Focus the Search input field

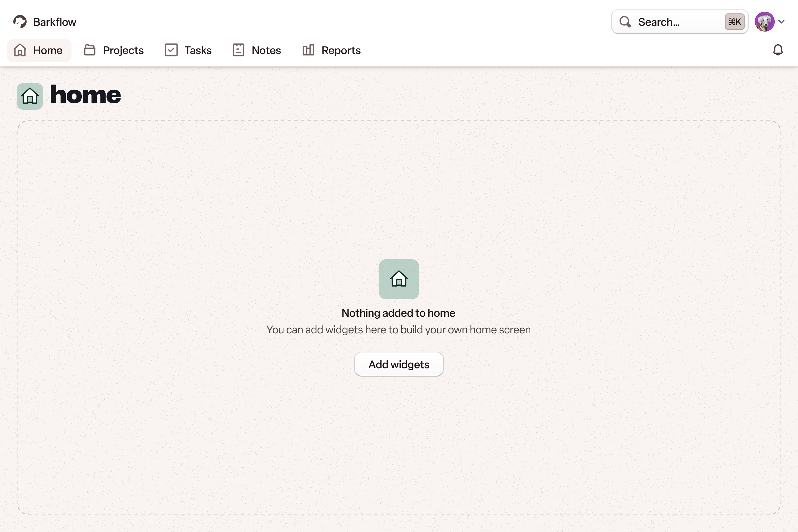[x=675, y=22]
